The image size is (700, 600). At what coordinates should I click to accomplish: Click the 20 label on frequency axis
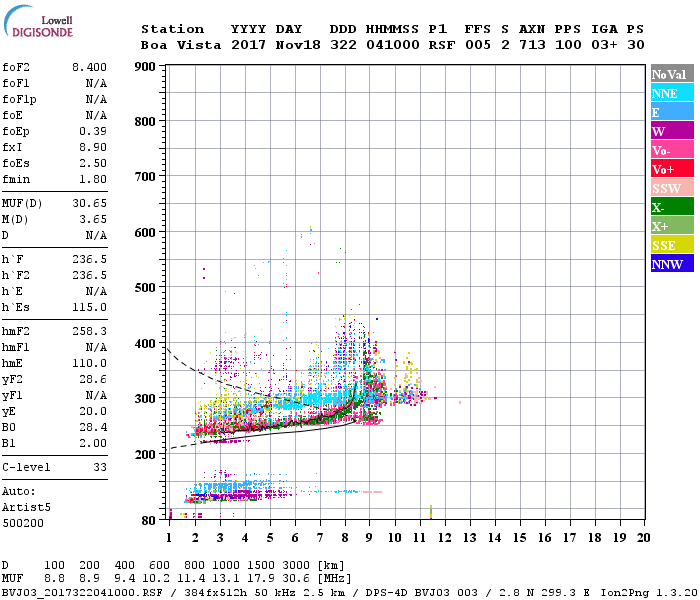(643, 537)
